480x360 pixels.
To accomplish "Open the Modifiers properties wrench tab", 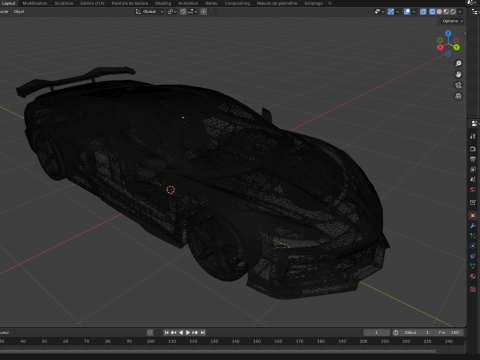I will coord(473,226).
